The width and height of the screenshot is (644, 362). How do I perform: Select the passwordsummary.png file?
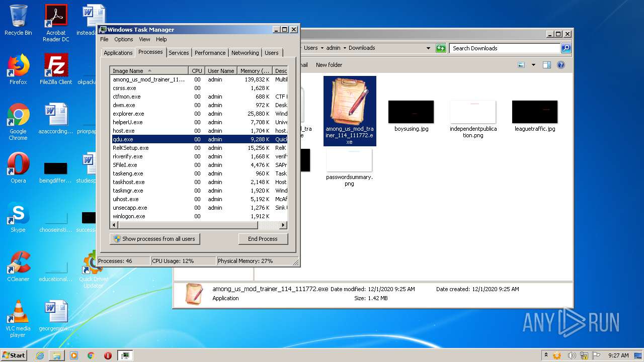(x=349, y=167)
